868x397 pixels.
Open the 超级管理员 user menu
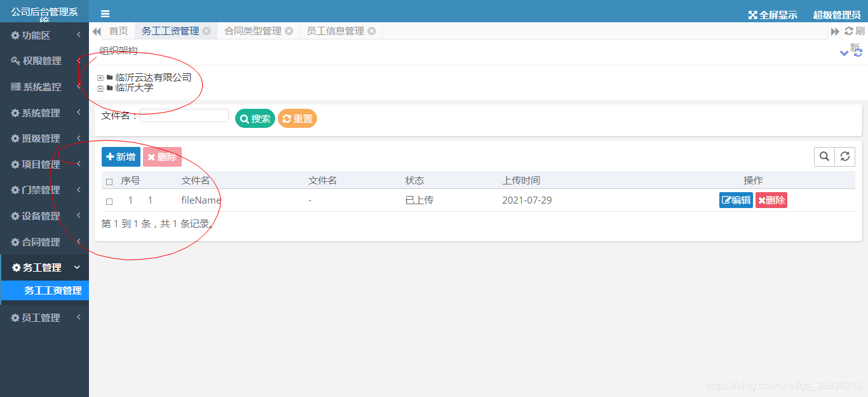point(837,15)
